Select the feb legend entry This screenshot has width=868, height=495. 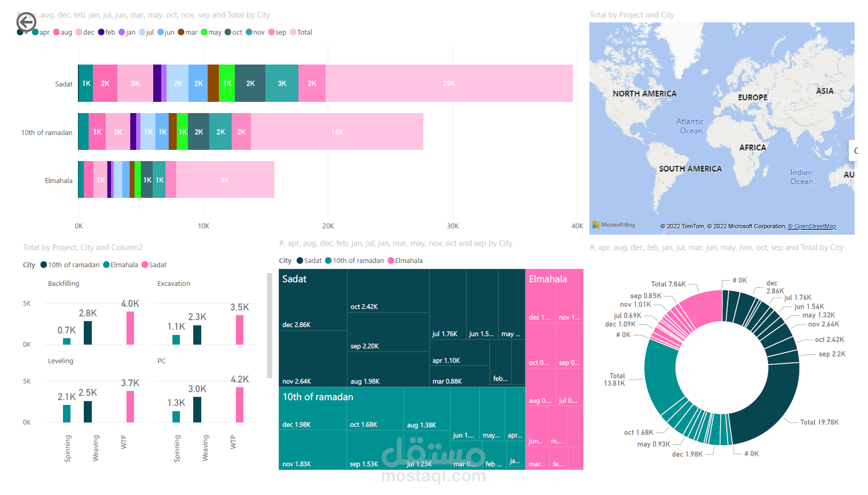pyautogui.click(x=107, y=32)
